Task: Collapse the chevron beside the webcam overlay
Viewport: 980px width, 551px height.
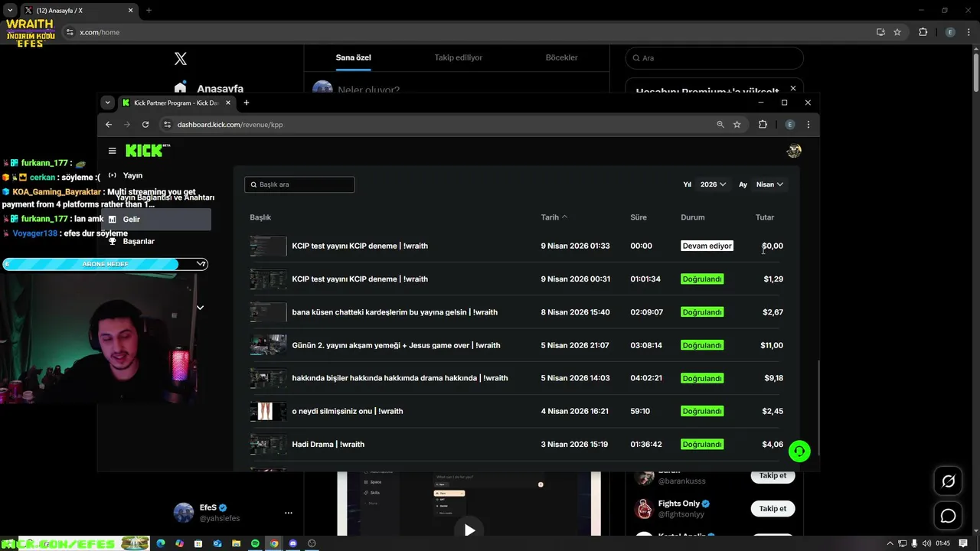Action: (x=200, y=308)
